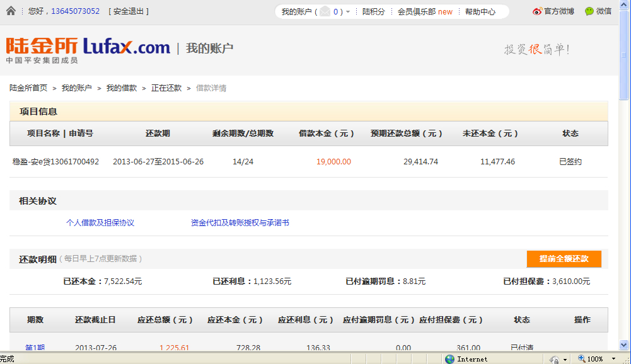Open 资金代扣及转账授权与承诺书 link

(x=240, y=223)
